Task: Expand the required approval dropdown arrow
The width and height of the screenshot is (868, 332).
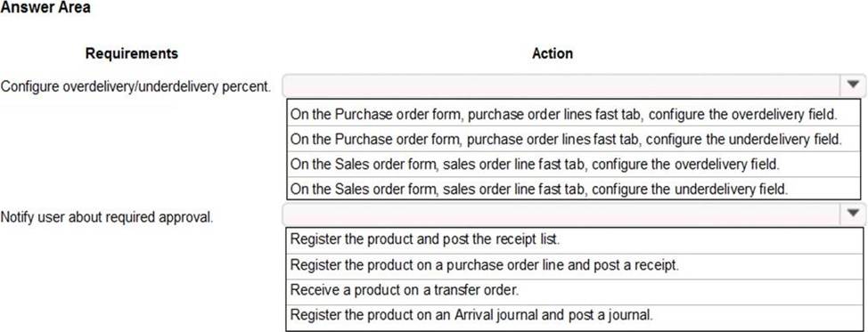Action: 853,213
